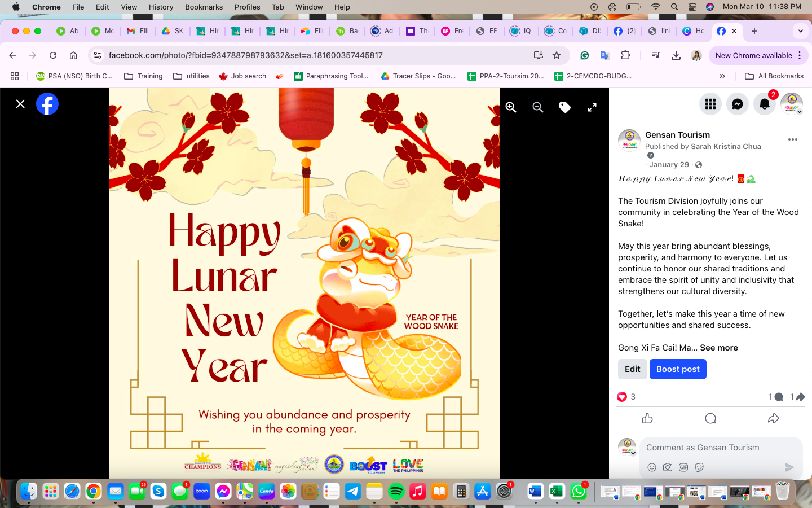Open the Google Translate extension
The height and width of the screenshot is (508, 812).
[605, 55]
